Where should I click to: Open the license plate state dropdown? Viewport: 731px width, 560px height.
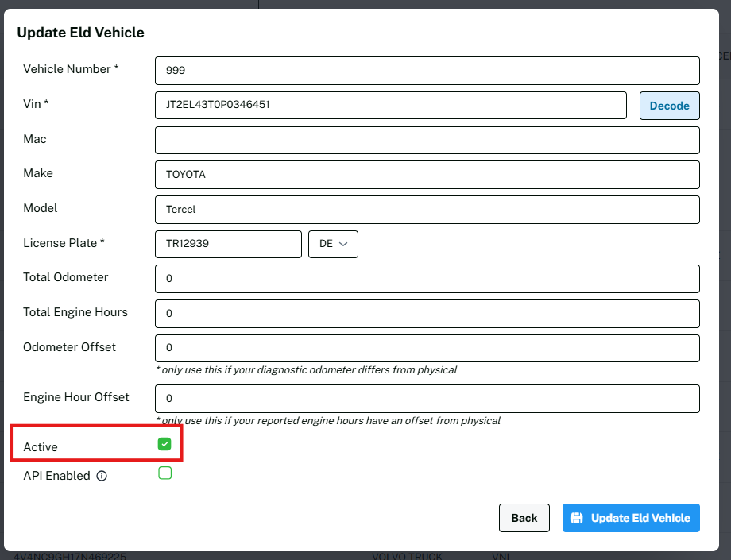[333, 245]
